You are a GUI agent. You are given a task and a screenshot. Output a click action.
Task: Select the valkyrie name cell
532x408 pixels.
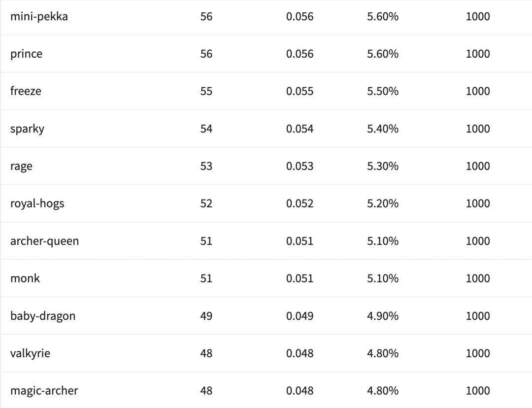(x=30, y=353)
